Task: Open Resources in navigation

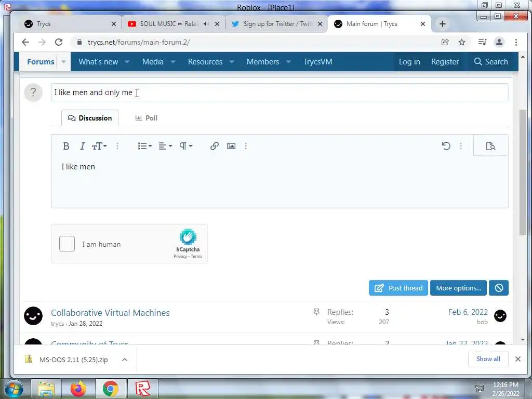Action: (x=205, y=62)
